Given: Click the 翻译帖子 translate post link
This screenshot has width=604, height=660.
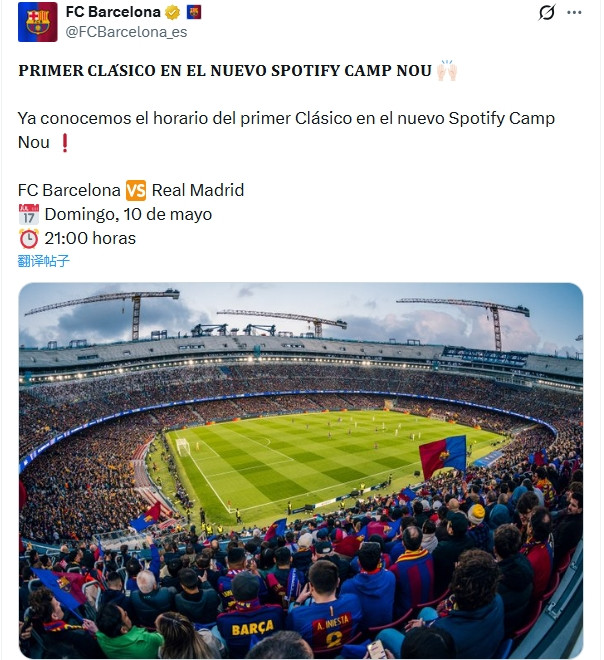Looking at the screenshot, I should (44, 261).
